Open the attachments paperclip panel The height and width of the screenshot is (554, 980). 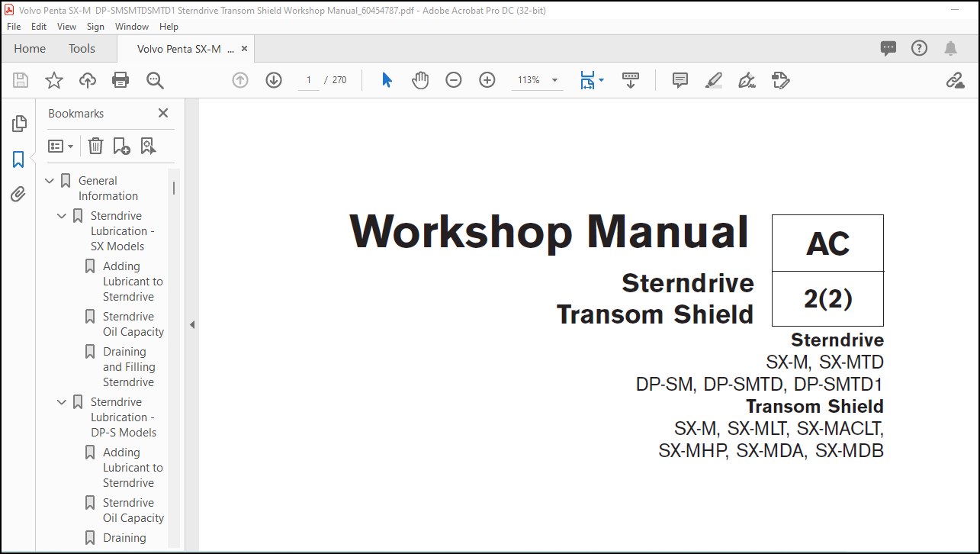[x=19, y=195]
